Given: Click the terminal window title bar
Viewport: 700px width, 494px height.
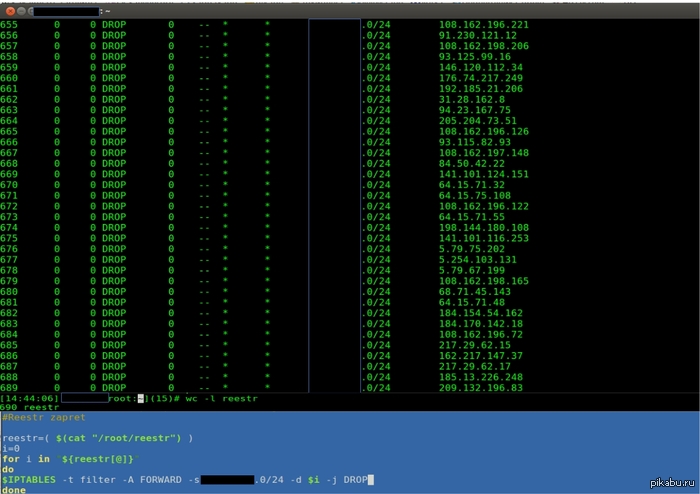Looking at the screenshot, I should 350,10.
